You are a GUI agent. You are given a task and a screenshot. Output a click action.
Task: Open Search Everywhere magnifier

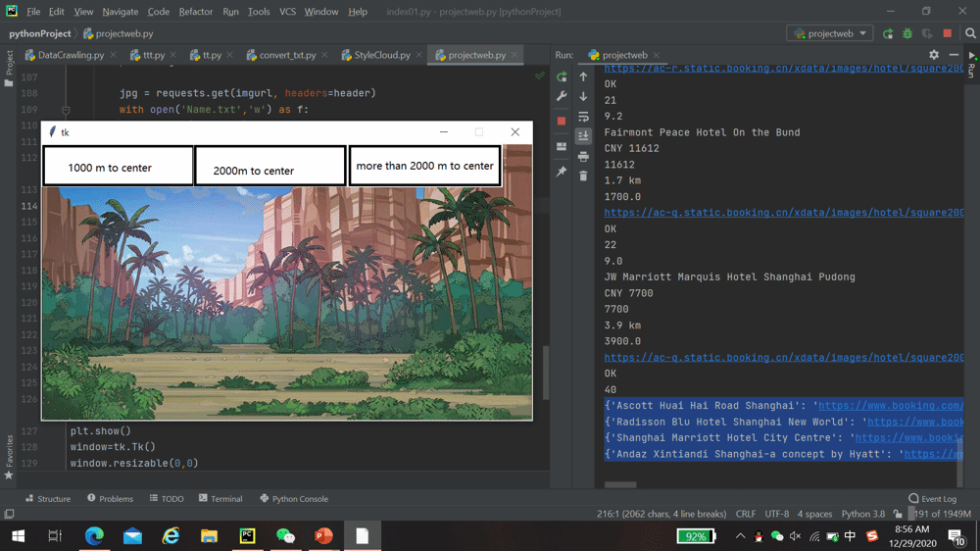click(970, 33)
